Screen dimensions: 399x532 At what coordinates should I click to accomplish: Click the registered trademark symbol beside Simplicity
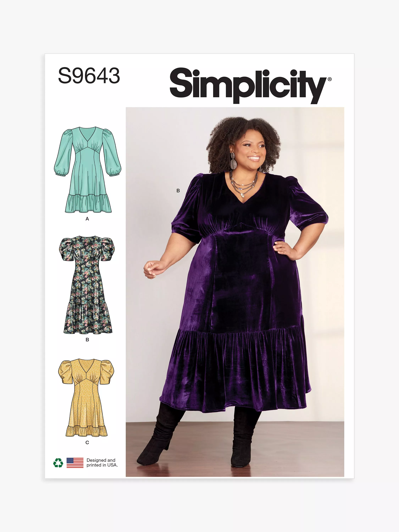click(x=329, y=79)
